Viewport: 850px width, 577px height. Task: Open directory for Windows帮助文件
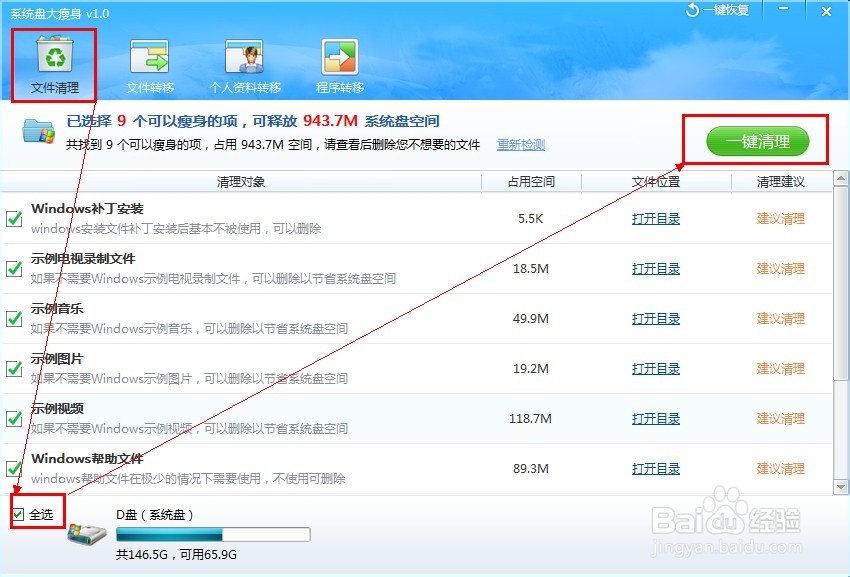(x=656, y=468)
